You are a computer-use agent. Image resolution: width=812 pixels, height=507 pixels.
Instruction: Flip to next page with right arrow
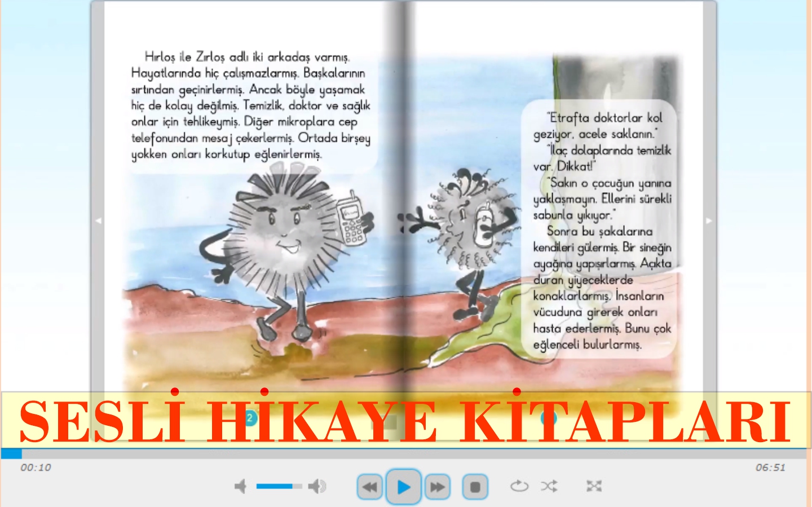(x=709, y=221)
